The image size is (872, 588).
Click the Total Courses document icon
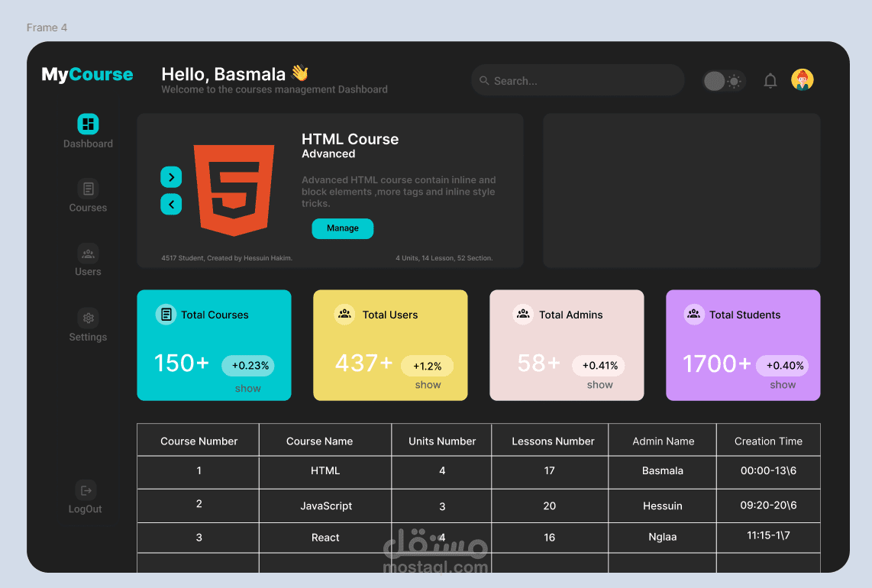pos(166,315)
